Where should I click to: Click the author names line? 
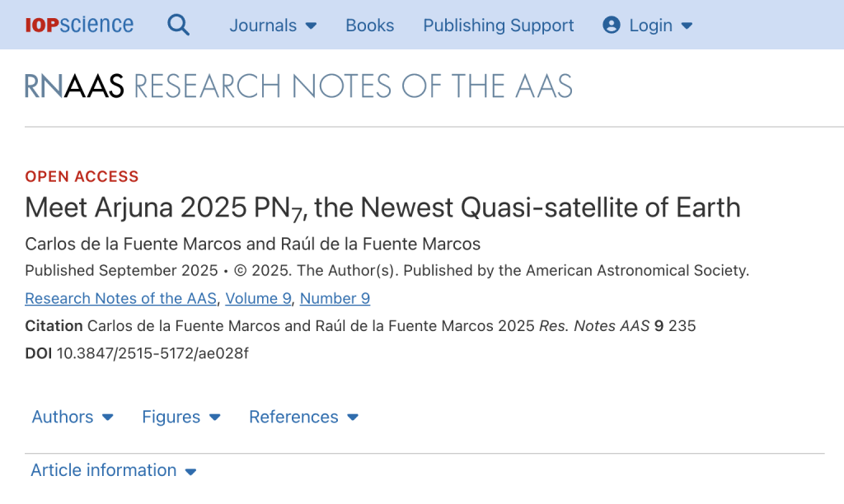click(252, 244)
